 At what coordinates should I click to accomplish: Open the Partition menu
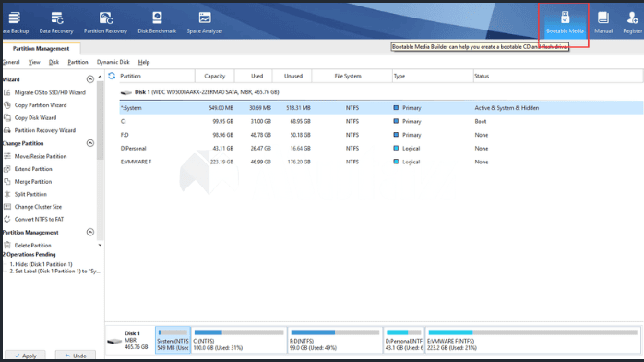(x=78, y=62)
